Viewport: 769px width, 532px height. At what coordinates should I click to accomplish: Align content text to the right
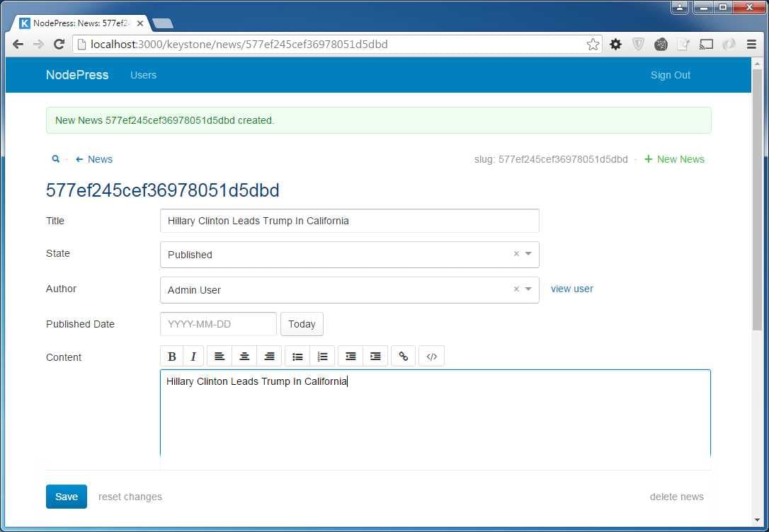pos(269,357)
